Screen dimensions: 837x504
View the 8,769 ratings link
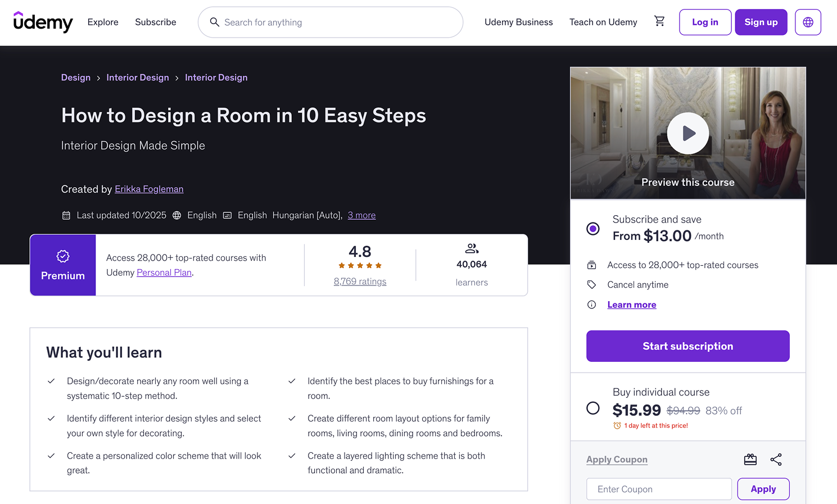(x=360, y=281)
